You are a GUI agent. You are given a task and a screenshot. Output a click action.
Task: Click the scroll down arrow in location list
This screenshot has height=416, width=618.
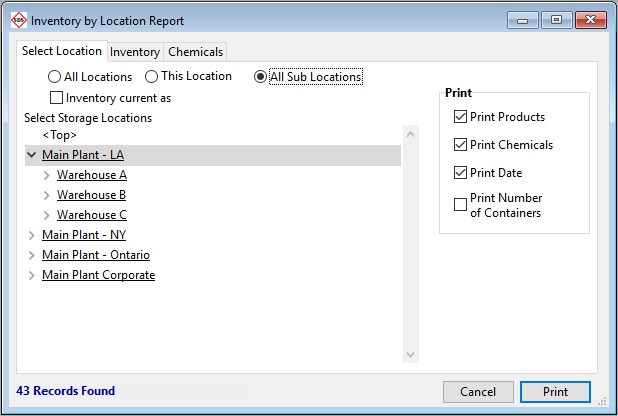pyautogui.click(x=410, y=355)
